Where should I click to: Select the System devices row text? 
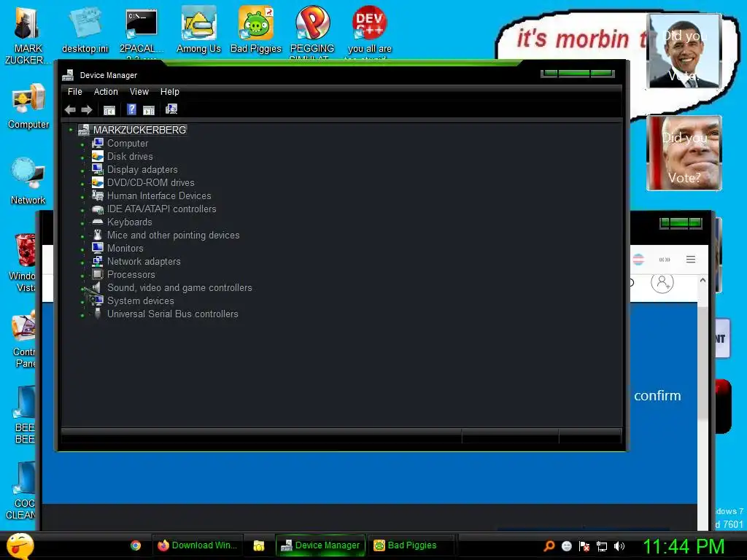pyautogui.click(x=141, y=300)
